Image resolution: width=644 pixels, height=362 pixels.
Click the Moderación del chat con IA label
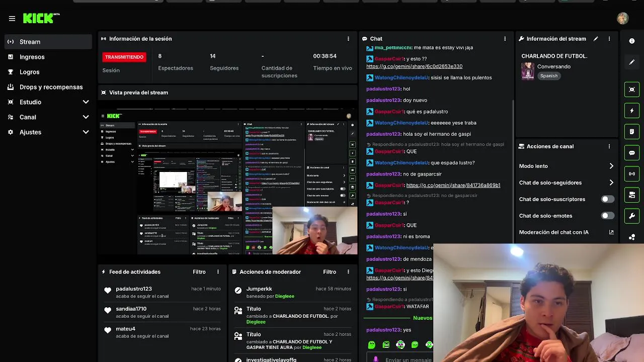(553, 232)
